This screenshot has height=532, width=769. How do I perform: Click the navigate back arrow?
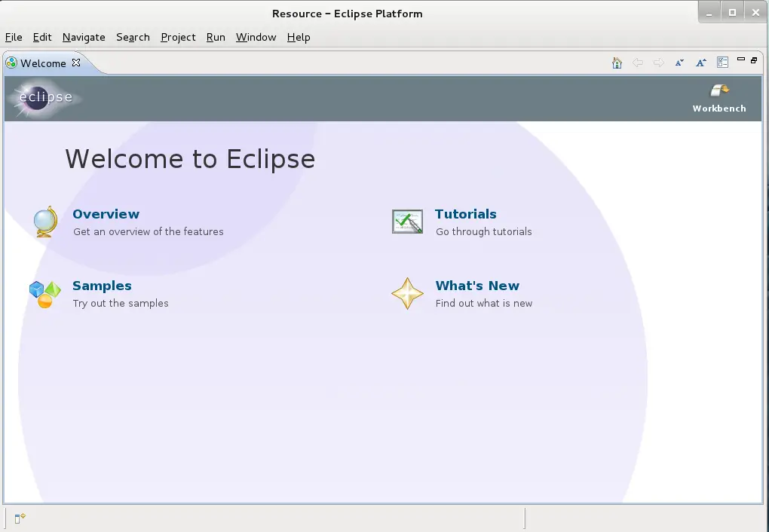pos(638,63)
